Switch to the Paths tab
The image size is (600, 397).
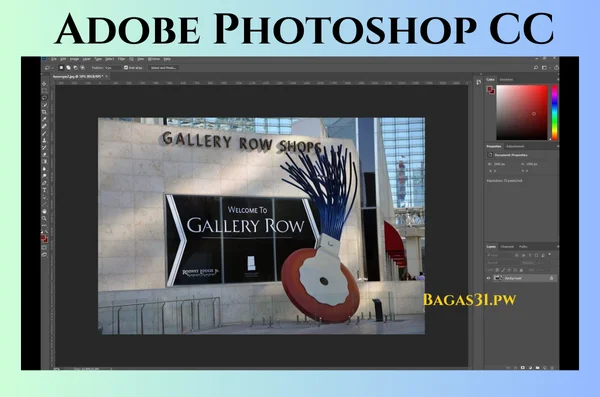(523, 247)
